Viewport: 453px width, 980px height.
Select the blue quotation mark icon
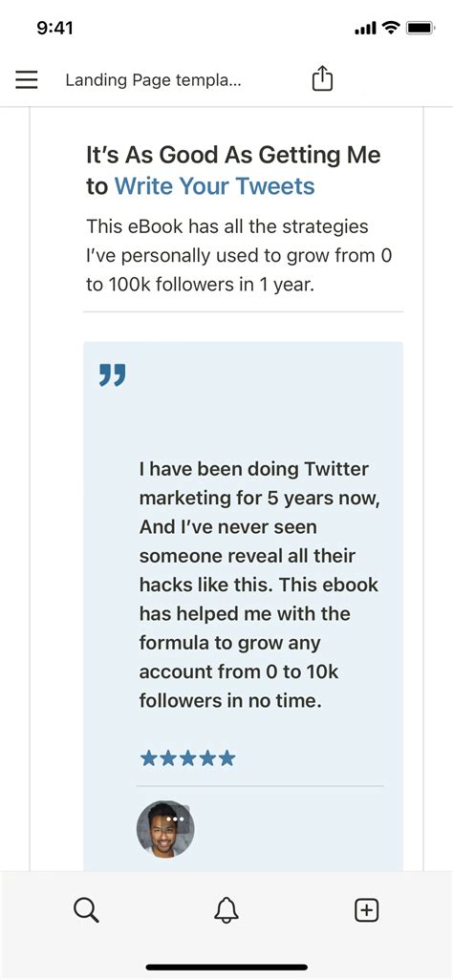point(113,374)
